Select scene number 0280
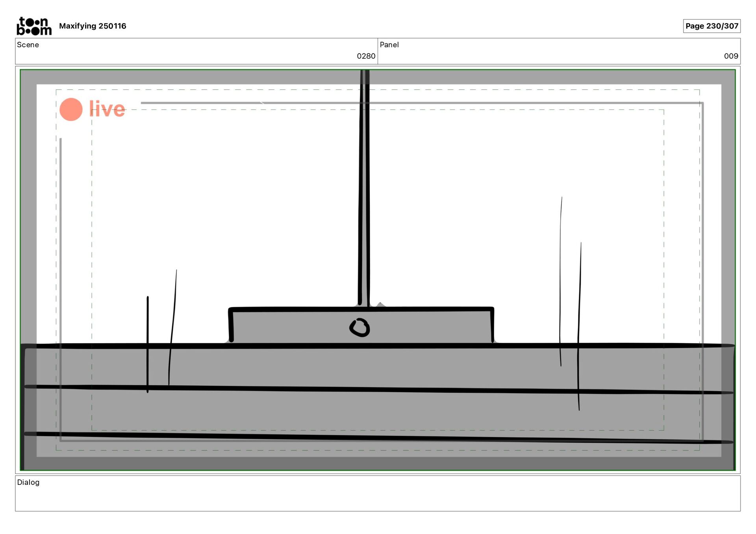 coord(366,56)
